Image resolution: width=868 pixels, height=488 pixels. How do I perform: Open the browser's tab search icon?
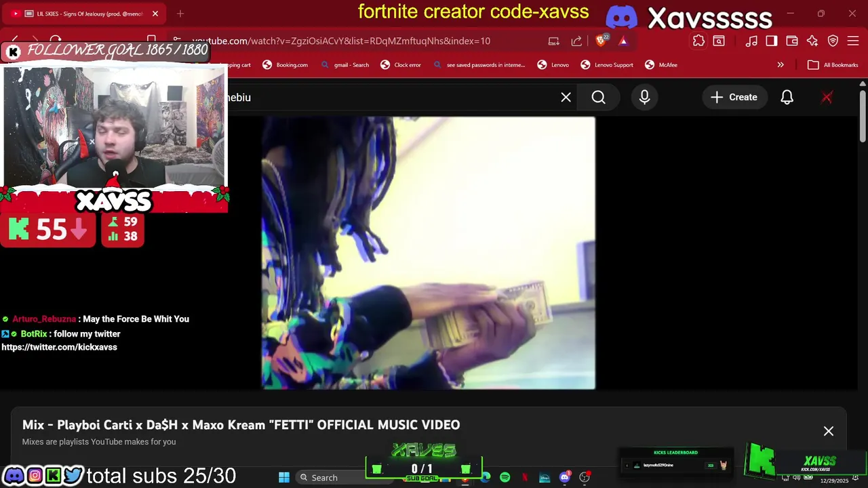pyautogui.click(x=719, y=41)
